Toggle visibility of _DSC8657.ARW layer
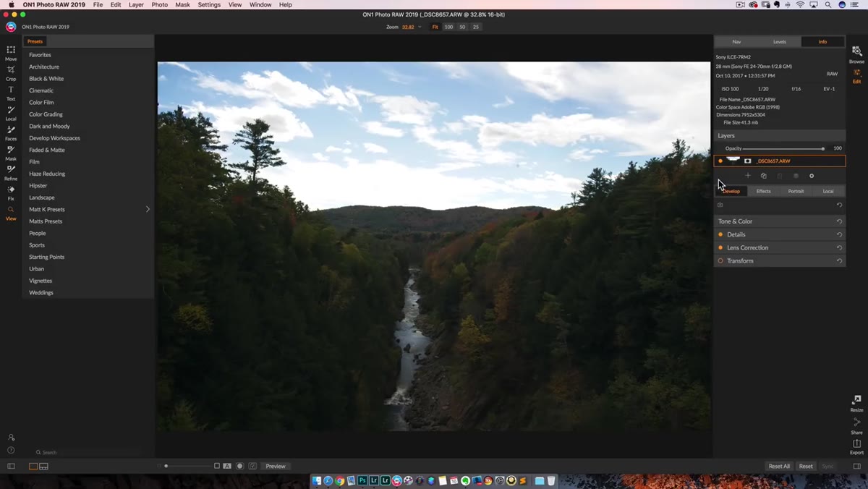Screen dimensions: 868x489 pyautogui.click(x=720, y=161)
